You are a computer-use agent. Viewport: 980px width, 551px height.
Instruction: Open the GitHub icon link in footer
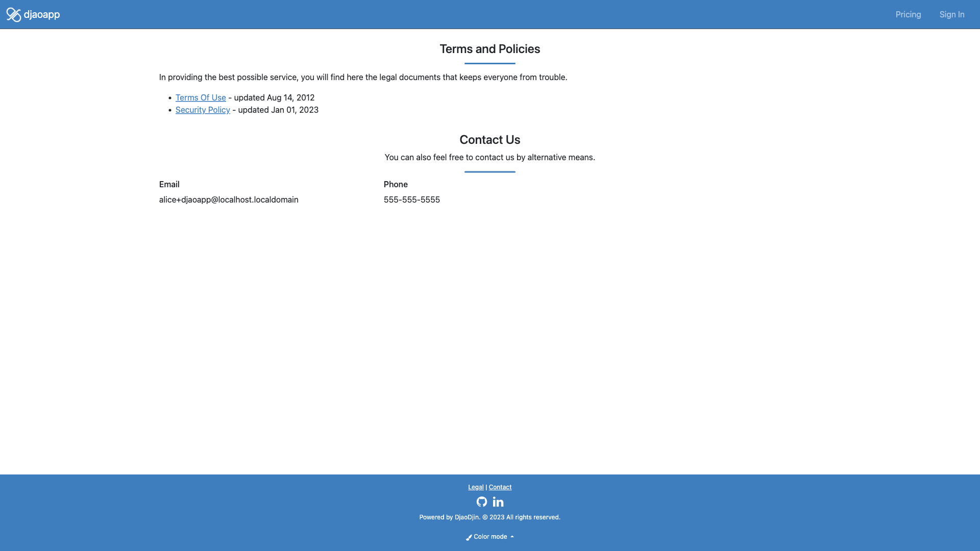tap(482, 502)
